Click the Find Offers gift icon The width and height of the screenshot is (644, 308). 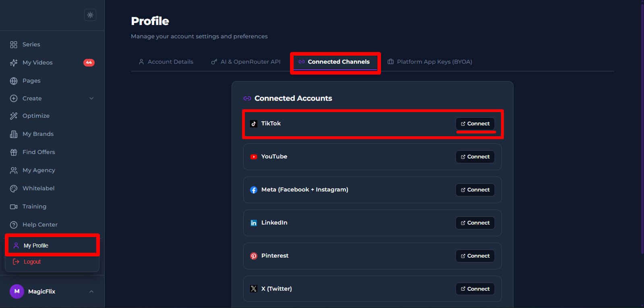coord(14,152)
